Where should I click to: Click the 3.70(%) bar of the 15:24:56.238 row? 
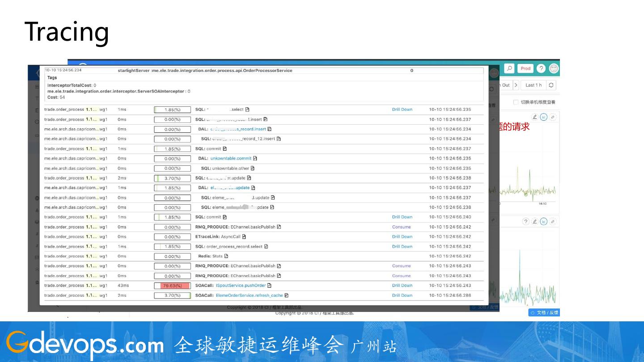(x=172, y=178)
